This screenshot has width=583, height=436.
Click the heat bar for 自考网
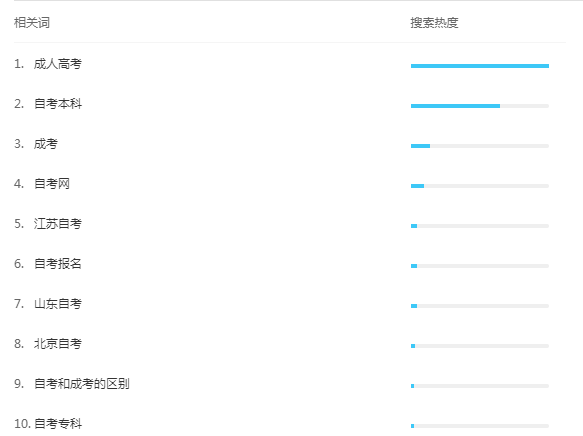[x=480, y=186]
